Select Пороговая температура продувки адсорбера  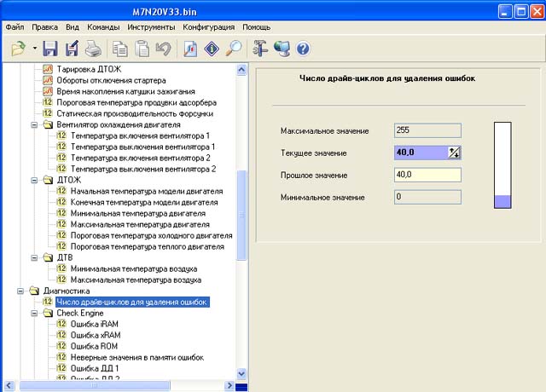coord(136,102)
